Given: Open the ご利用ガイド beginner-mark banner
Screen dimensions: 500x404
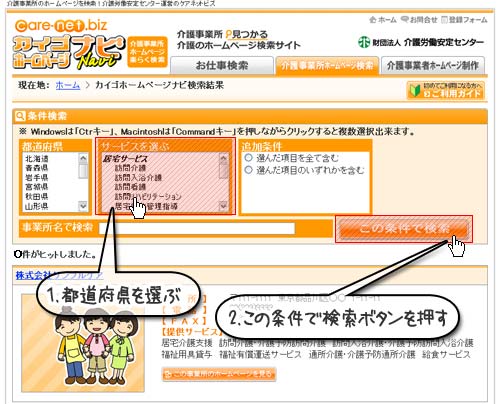Looking at the screenshot, I should pos(446,90).
